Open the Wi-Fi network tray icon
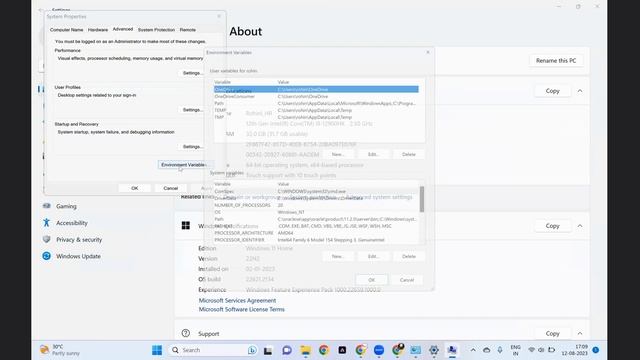The height and width of the screenshot is (360, 640). tap(531, 350)
